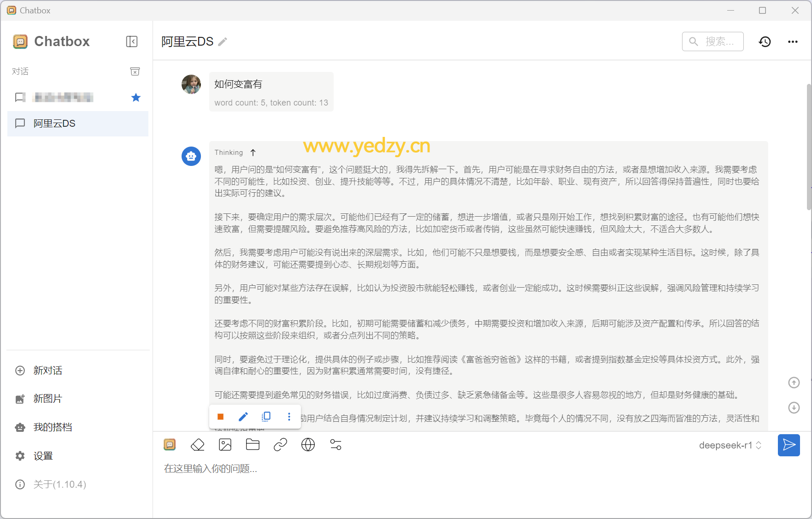Attach an image to the message
This screenshot has width=812, height=519.
click(225, 445)
